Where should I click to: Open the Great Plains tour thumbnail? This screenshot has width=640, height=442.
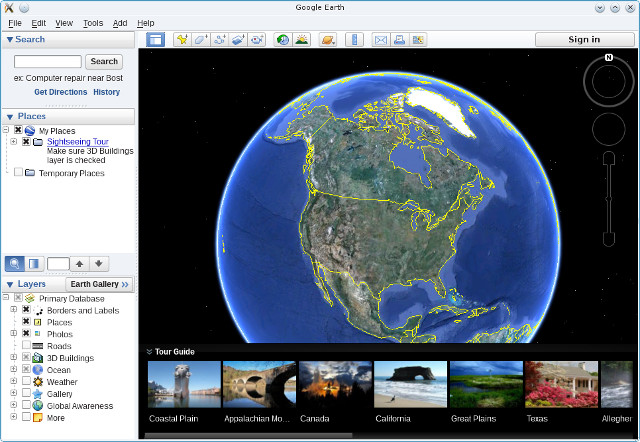pos(486,384)
